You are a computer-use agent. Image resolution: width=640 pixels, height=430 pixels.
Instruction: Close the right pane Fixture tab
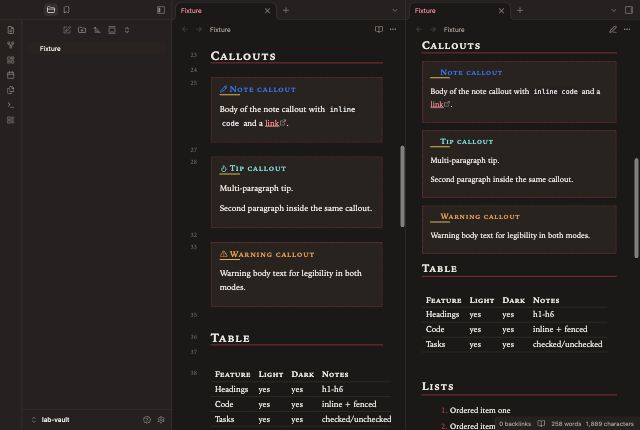(501, 11)
